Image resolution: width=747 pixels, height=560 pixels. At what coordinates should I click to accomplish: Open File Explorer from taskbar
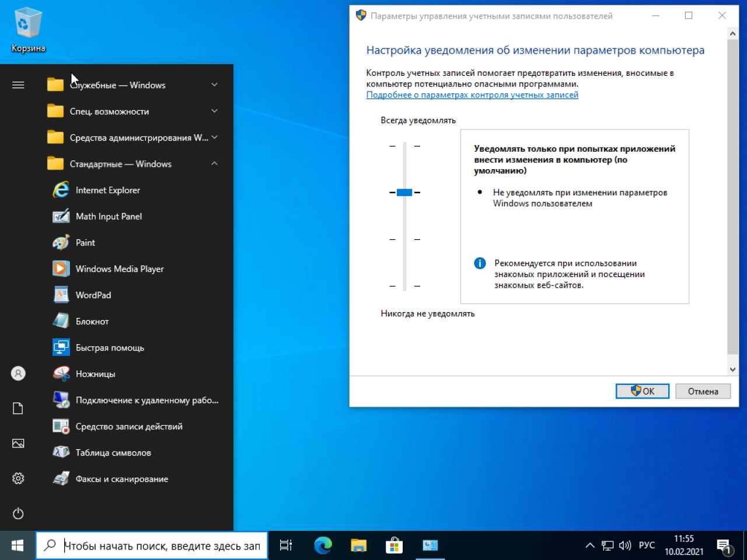[358, 545]
